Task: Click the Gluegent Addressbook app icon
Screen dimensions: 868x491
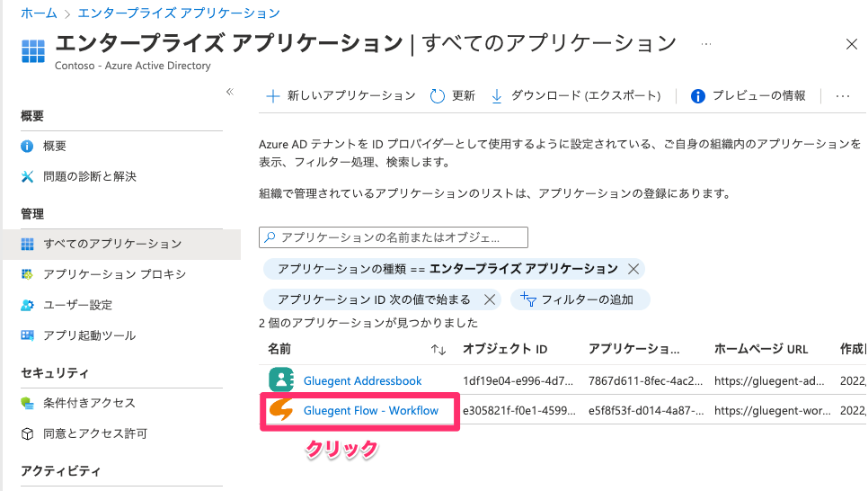Action: [x=282, y=380]
